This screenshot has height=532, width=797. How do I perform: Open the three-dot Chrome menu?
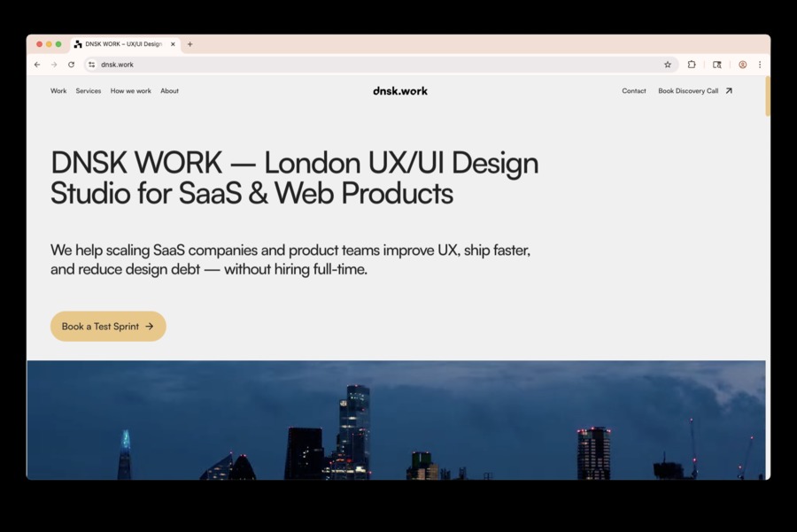(x=760, y=64)
